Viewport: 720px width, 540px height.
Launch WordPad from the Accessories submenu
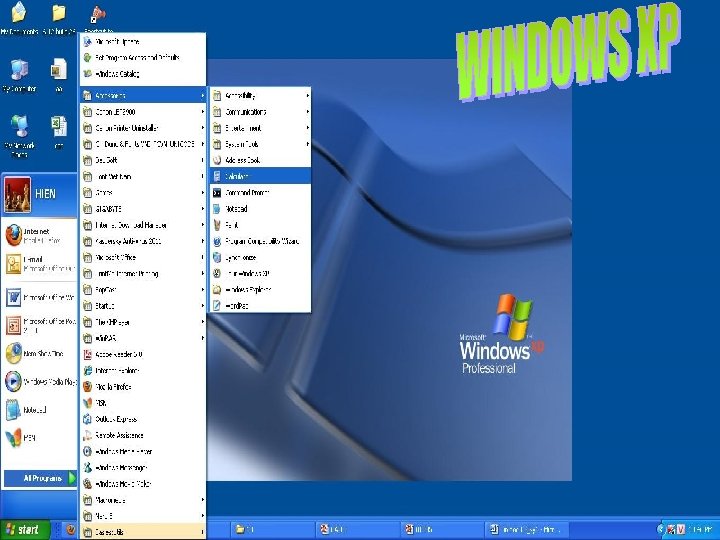(x=260, y=306)
